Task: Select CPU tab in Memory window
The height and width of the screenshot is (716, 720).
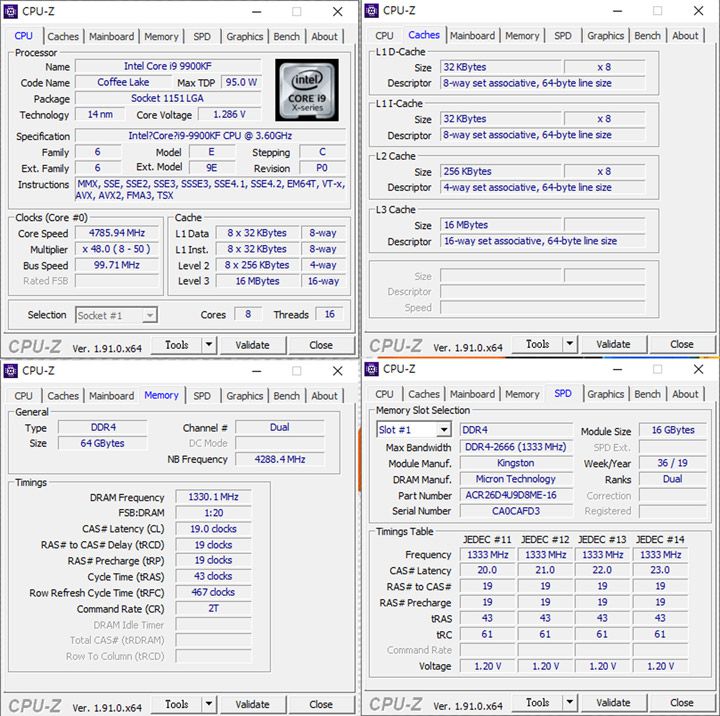Action: (x=23, y=395)
